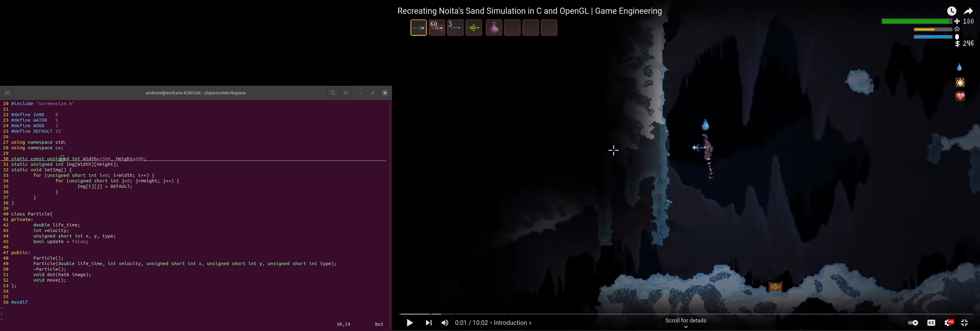Click the 0:01 / 10:02 time display
Viewport: 980px width, 331px height.
coord(471,323)
